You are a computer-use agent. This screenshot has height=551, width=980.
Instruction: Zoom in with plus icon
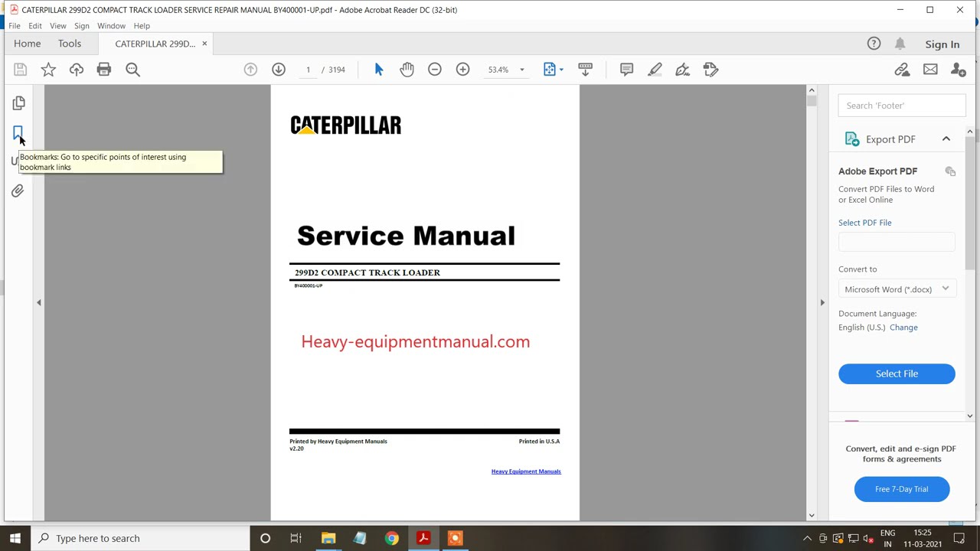(463, 70)
